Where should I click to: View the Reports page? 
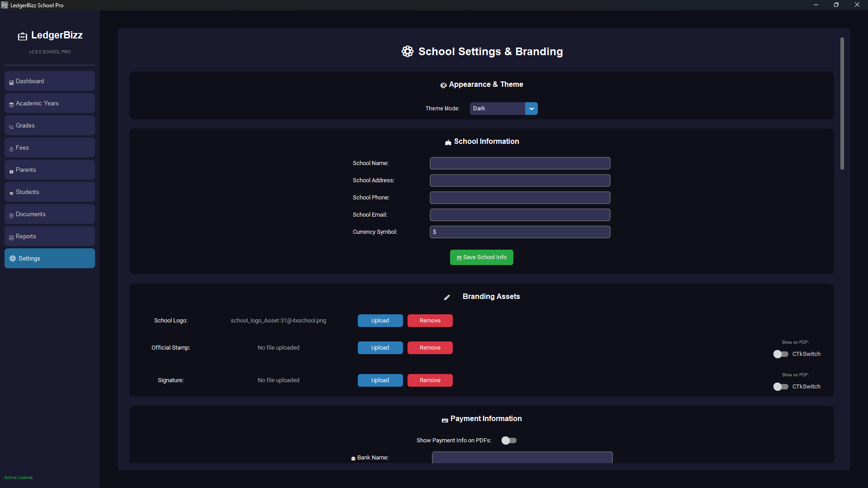click(50, 236)
